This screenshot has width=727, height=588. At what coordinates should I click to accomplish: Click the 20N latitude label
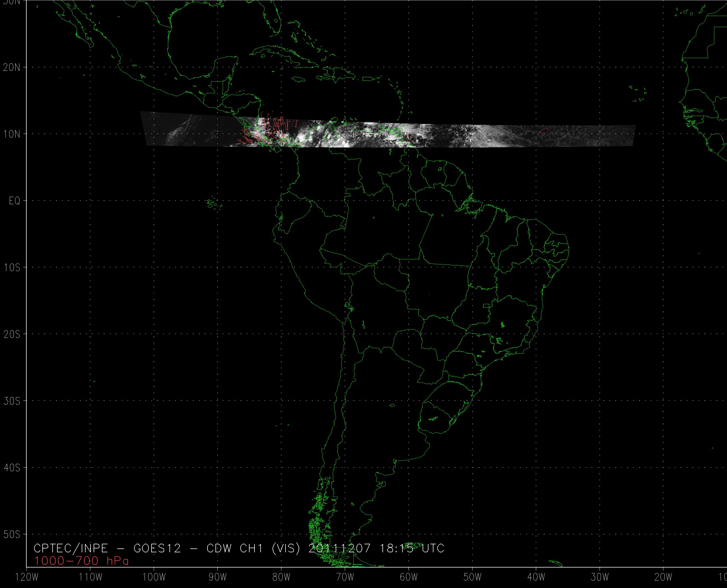[x=12, y=68]
